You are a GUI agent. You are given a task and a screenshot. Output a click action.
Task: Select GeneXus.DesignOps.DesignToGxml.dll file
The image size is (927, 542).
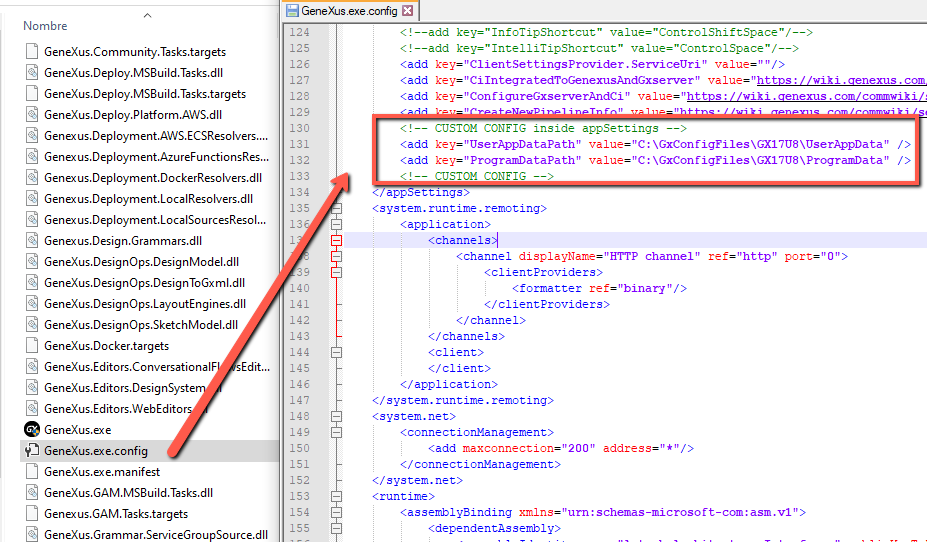[144, 283]
